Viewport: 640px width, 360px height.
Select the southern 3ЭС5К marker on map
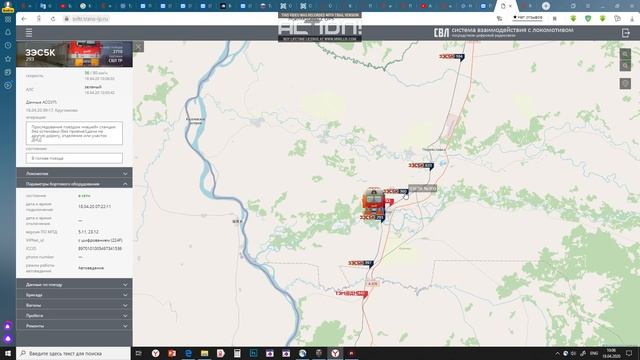361,263
